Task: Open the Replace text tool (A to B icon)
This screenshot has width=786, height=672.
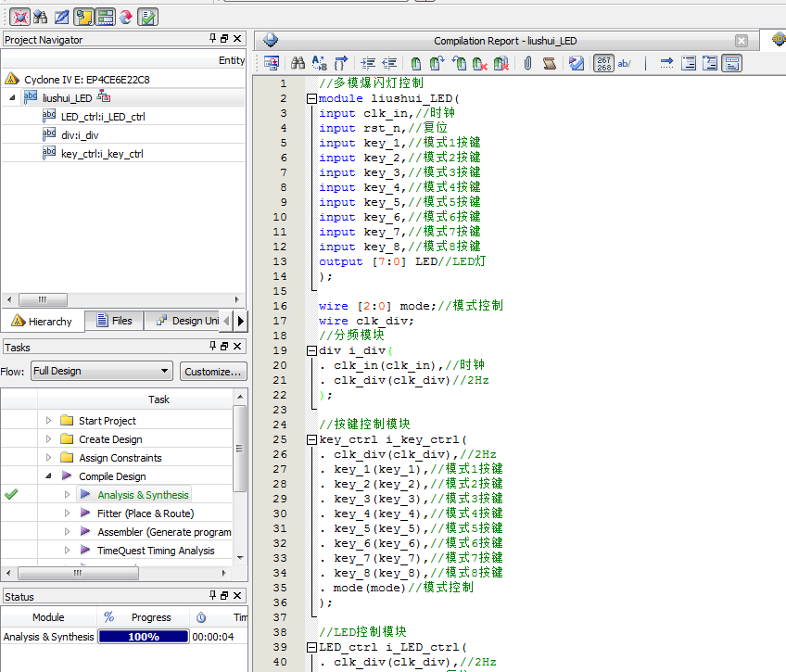Action: click(x=319, y=63)
